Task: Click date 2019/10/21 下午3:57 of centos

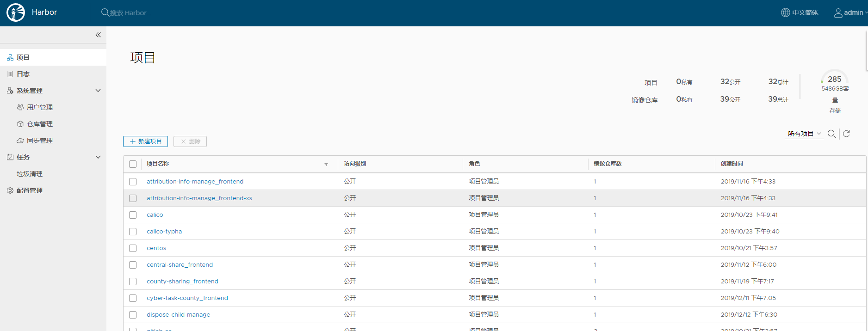Action: tap(749, 248)
